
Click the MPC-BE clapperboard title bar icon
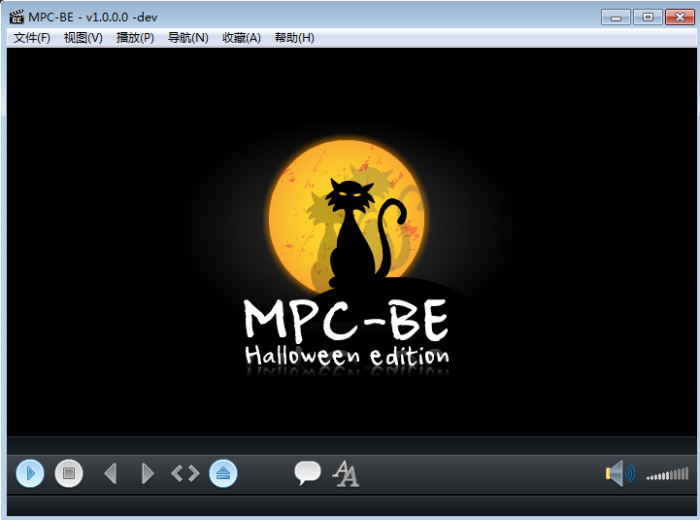pos(17,17)
